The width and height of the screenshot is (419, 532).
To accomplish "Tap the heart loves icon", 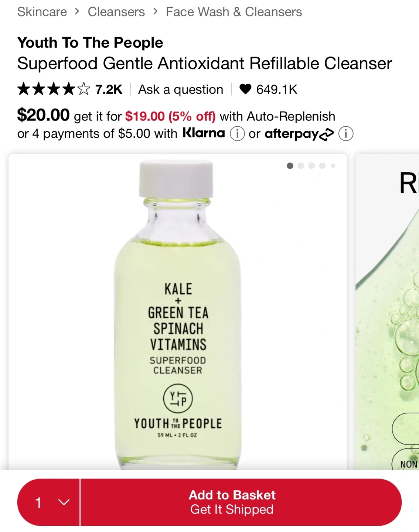I will [245, 89].
